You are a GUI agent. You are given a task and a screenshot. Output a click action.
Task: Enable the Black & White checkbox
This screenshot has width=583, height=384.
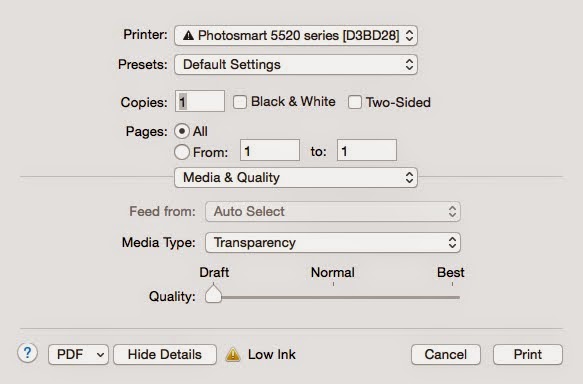pyautogui.click(x=240, y=102)
